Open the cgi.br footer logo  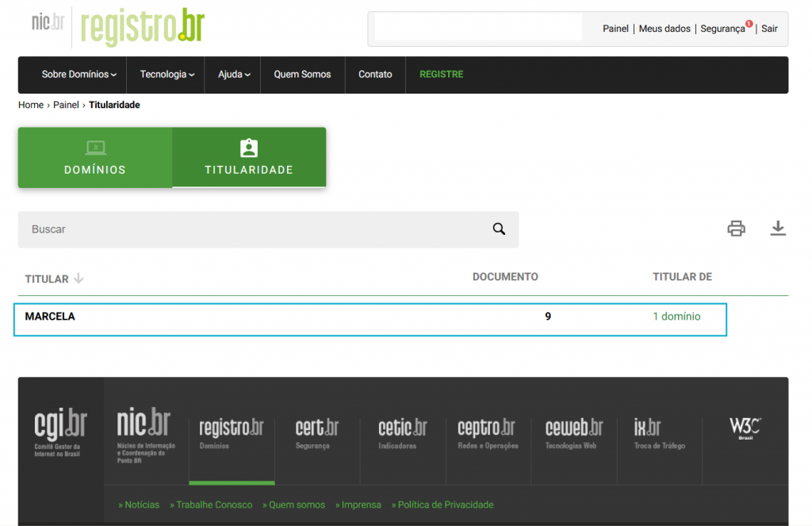[60, 432]
